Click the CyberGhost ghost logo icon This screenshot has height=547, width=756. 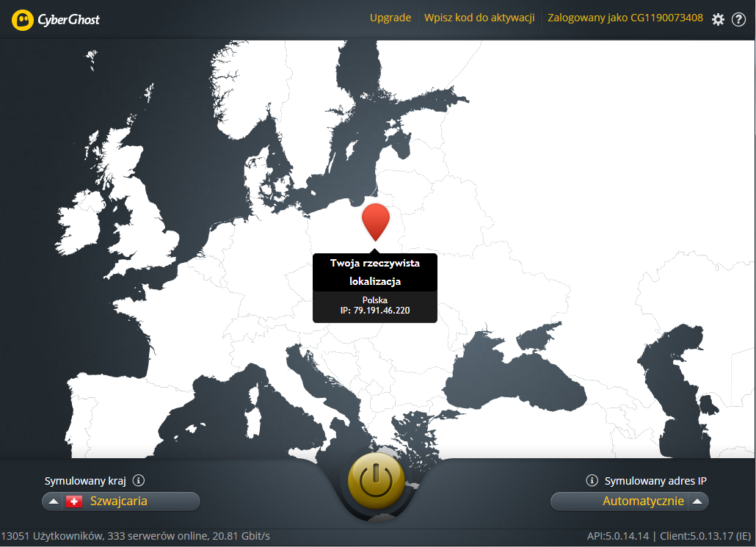[22, 20]
